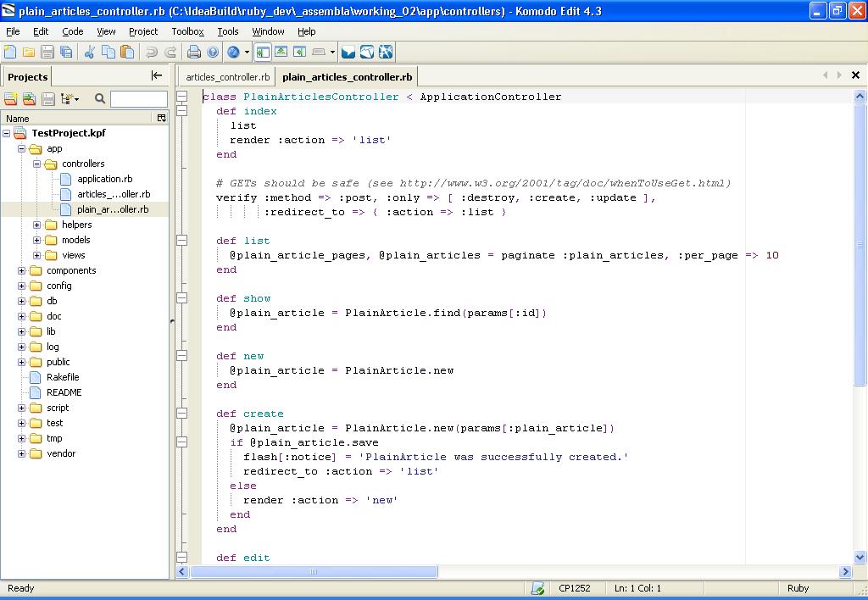Expand the models folder
The height and width of the screenshot is (600, 868).
(x=36, y=240)
